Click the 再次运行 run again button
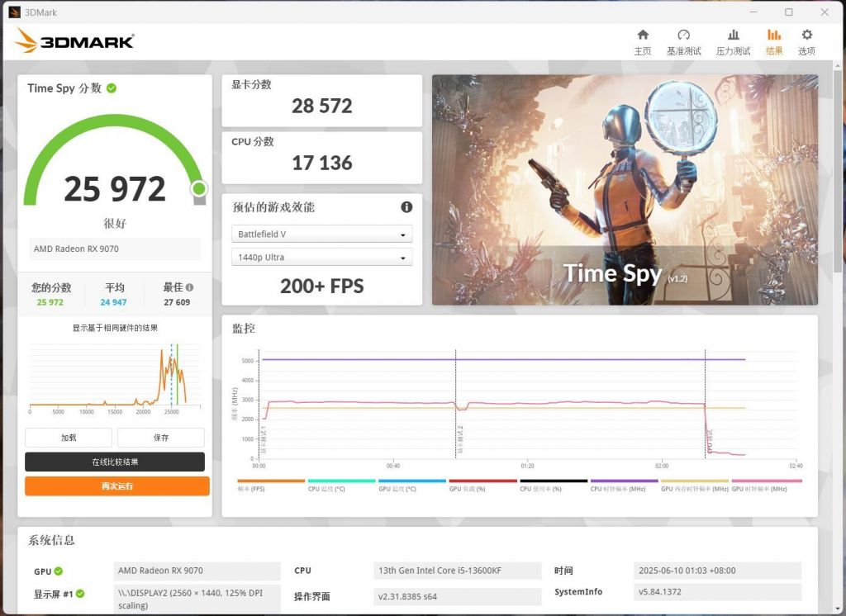Image resolution: width=846 pixels, height=616 pixels. click(116, 486)
